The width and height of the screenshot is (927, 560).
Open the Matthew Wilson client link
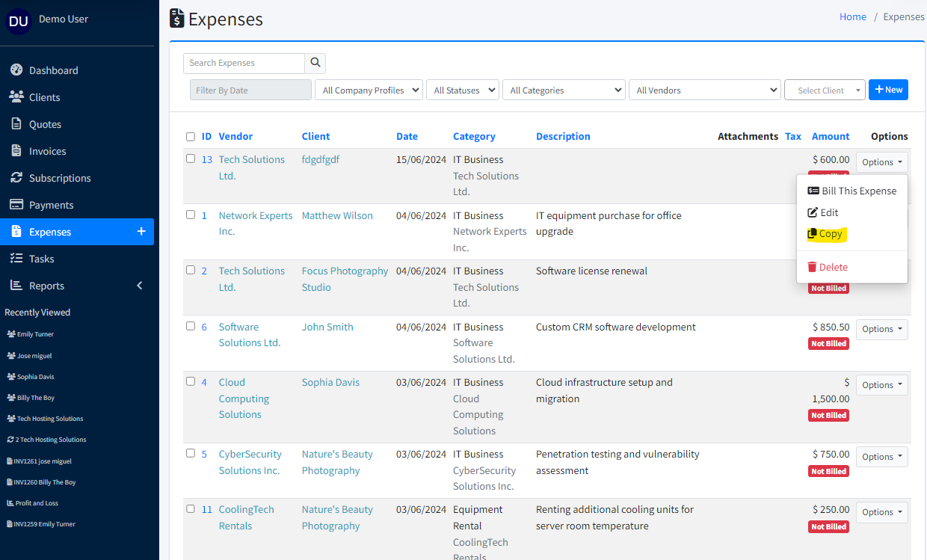pos(337,215)
